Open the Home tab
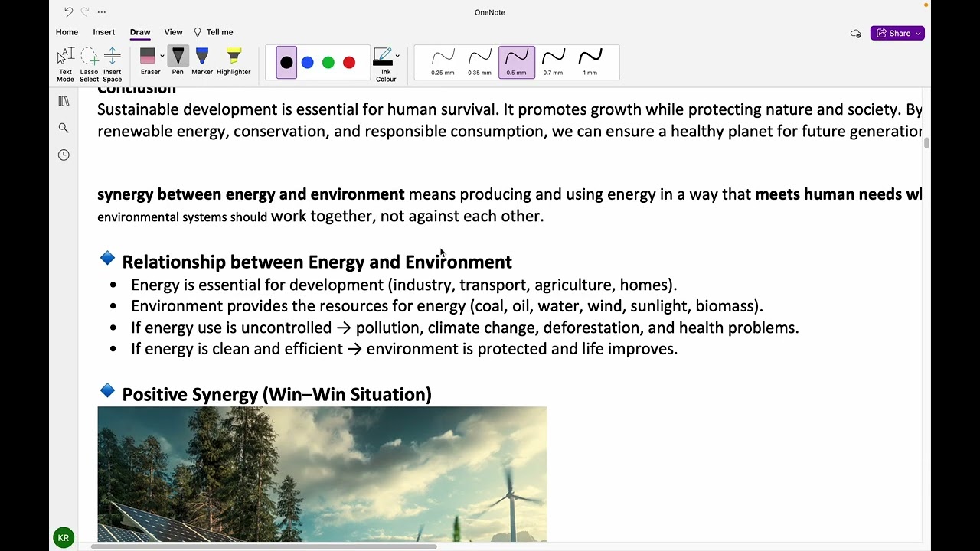The image size is (980, 551). 67,32
